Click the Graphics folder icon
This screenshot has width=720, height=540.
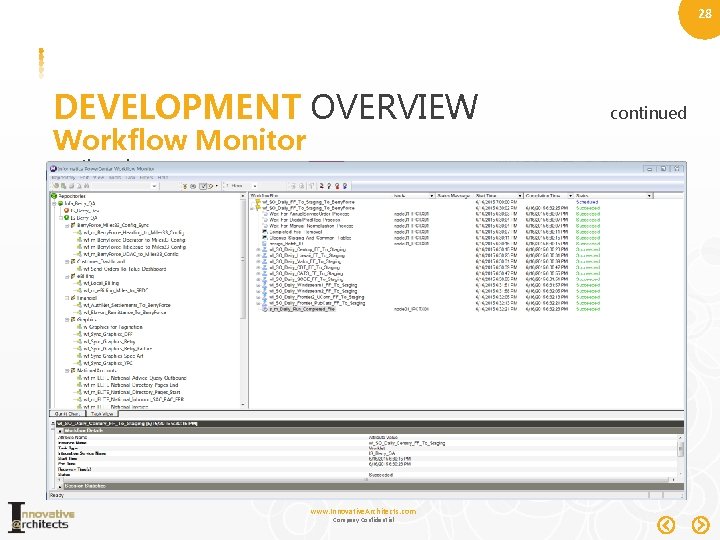(73, 319)
